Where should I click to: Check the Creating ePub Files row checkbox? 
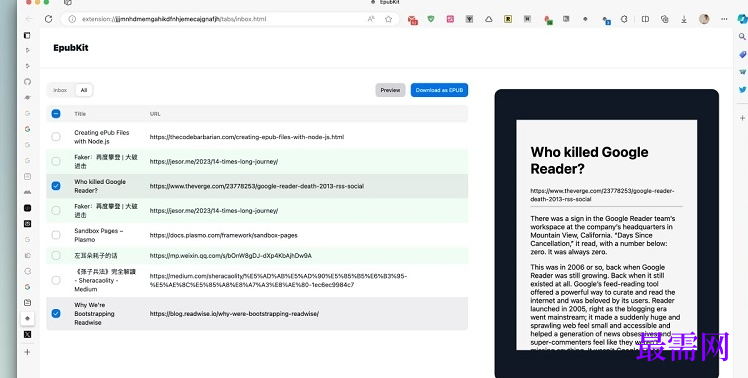click(x=56, y=137)
